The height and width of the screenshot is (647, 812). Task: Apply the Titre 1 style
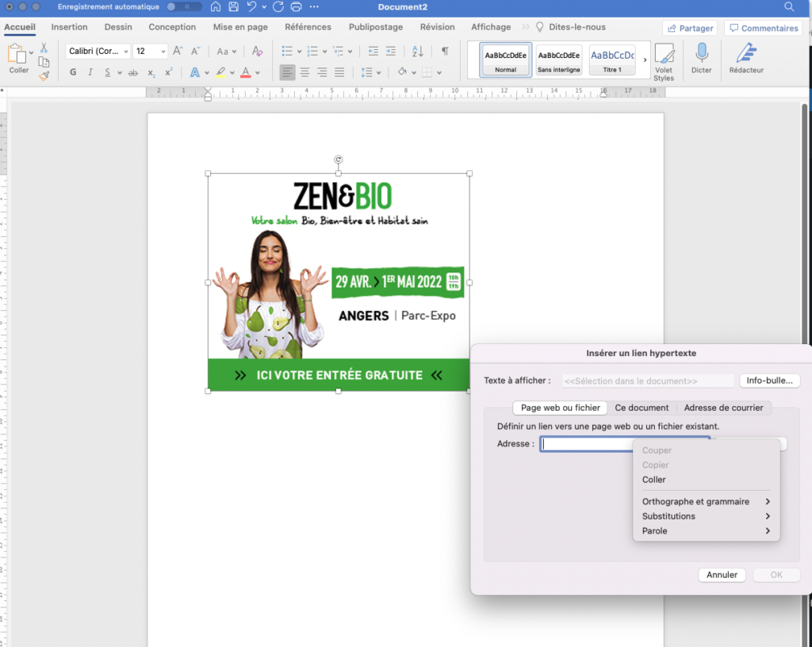[x=612, y=59]
